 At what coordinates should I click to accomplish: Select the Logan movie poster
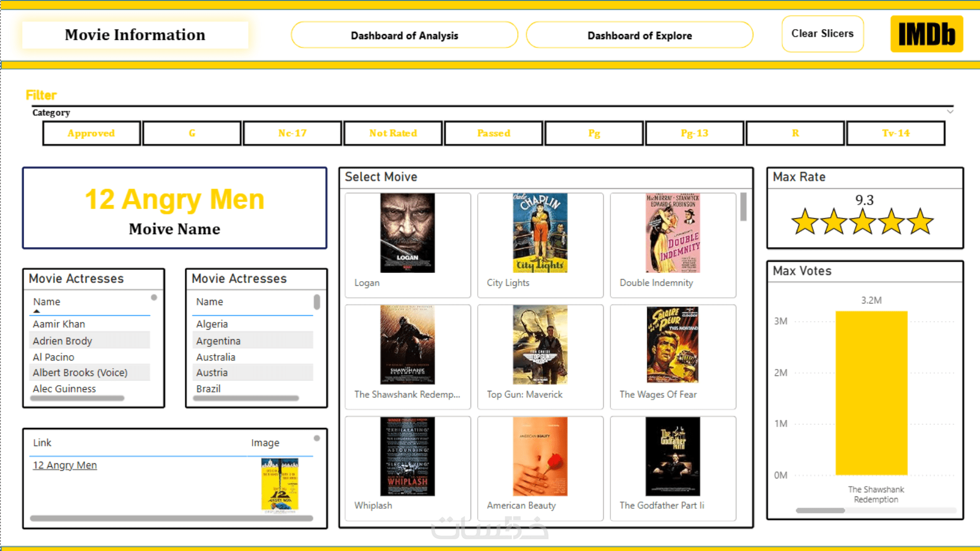coord(407,233)
